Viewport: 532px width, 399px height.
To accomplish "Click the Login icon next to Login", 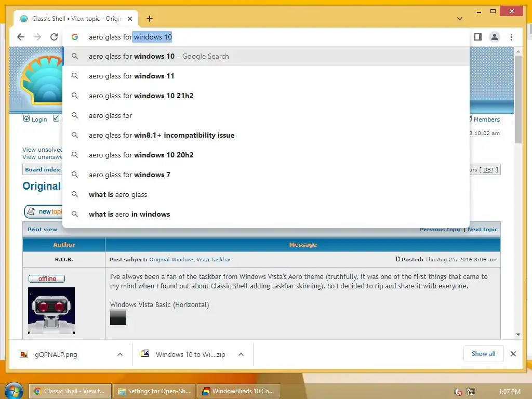I will point(26,118).
